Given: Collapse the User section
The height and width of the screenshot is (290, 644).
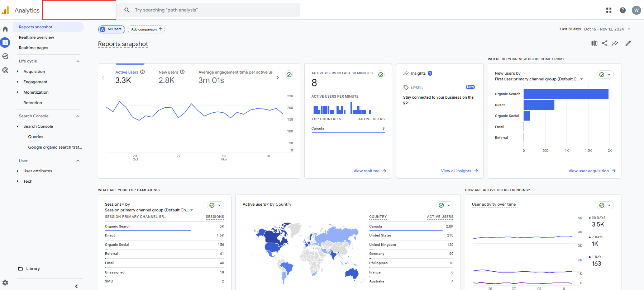Looking at the screenshot, I should 78,161.
